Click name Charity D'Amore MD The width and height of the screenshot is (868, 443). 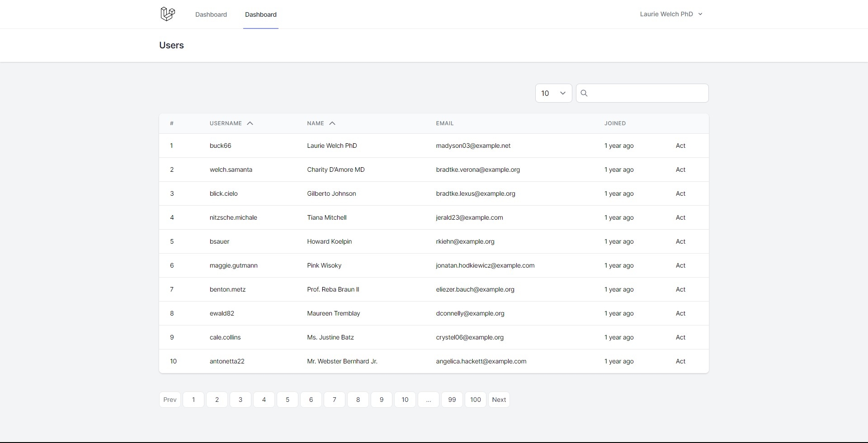click(x=336, y=170)
